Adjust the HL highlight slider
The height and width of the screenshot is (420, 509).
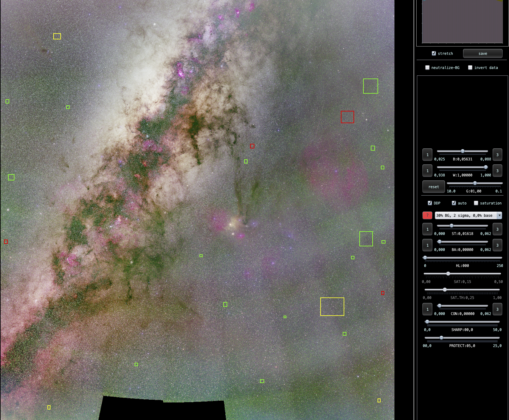[425, 258]
